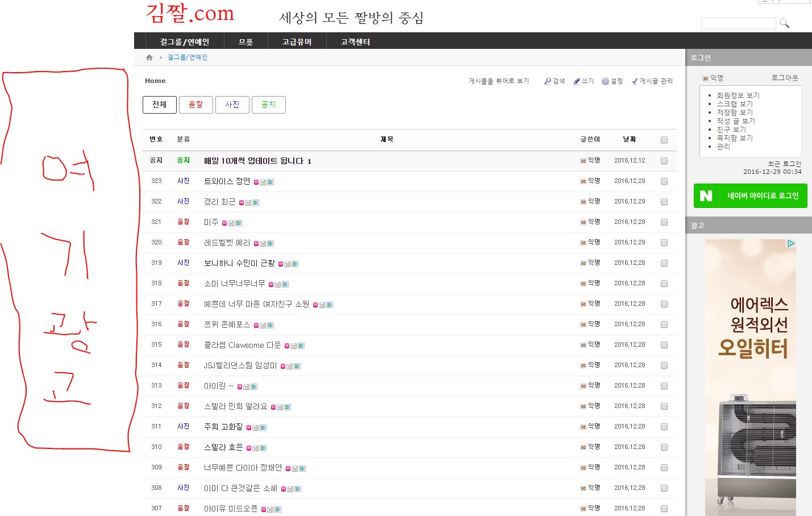This screenshot has height=516, width=812.
Task: Click the AdChoices icon on the advertisement
Action: click(x=790, y=244)
